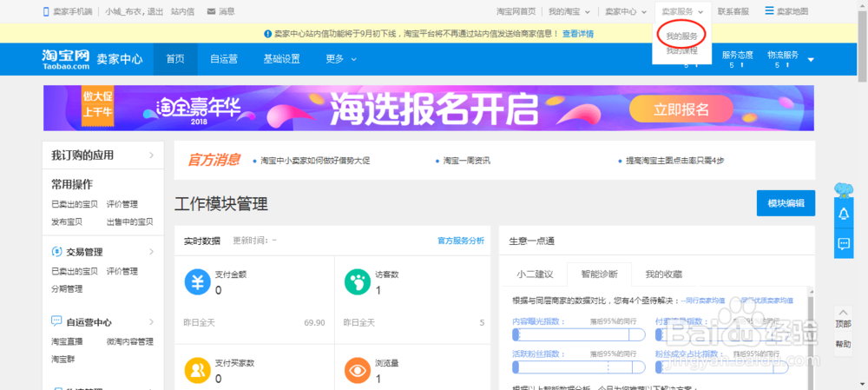Click the 支付买家数 people icon
The width and height of the screenshot is (868, 390).
[198, 371]
